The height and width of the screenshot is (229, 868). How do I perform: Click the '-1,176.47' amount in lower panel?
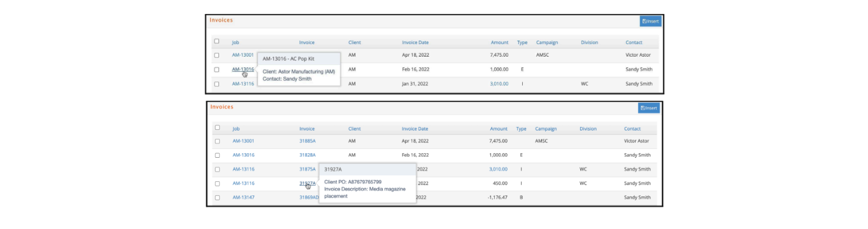(497, 197)
